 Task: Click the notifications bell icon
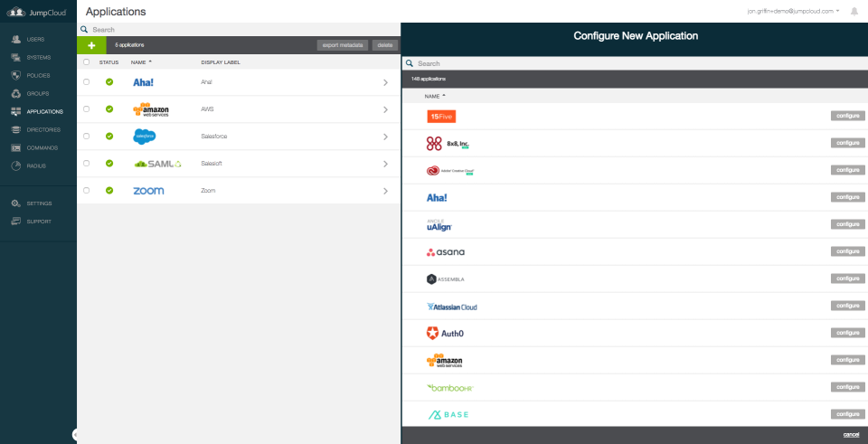tap(854, 11)
